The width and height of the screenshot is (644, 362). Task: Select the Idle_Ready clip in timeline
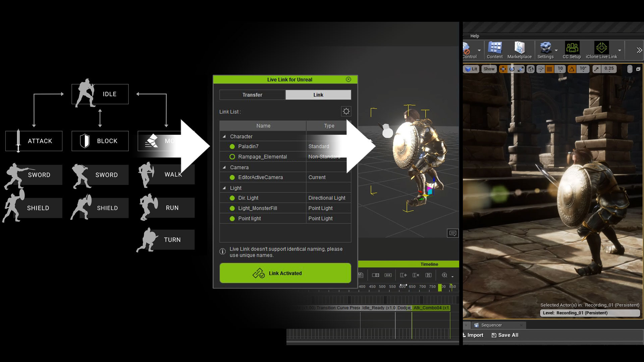[x=378, y=308]
